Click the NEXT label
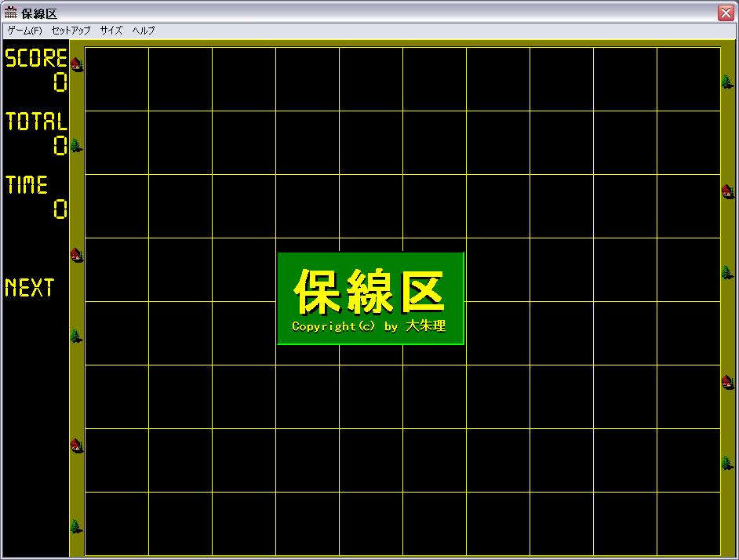 (30, 287)
